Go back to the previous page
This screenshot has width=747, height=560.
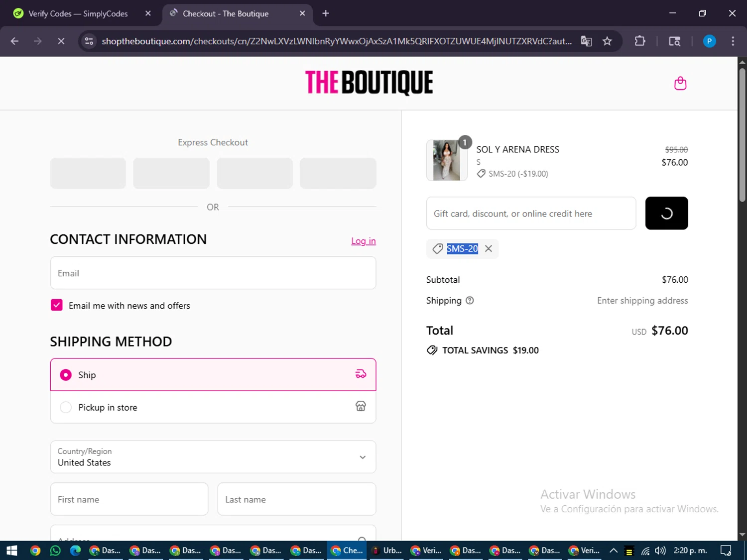tap(14, 41)
